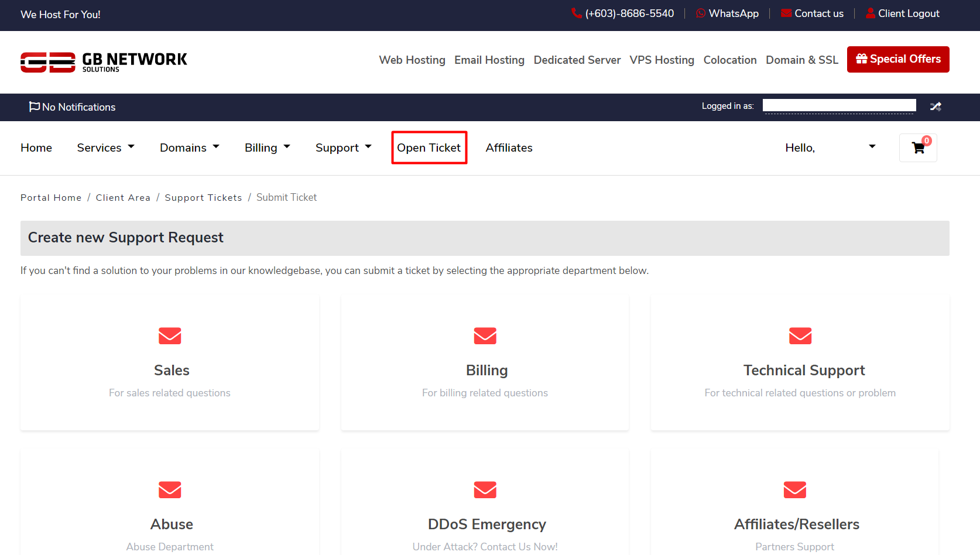
Task: Click the Client Logout link
Action: click(x=902, y=13)
